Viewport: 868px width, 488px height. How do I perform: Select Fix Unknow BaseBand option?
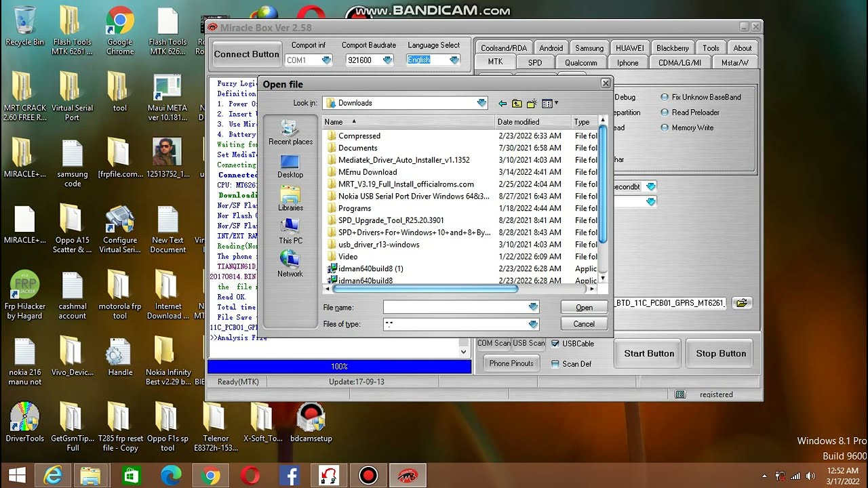pyautogui.click(x=701, y=98)
